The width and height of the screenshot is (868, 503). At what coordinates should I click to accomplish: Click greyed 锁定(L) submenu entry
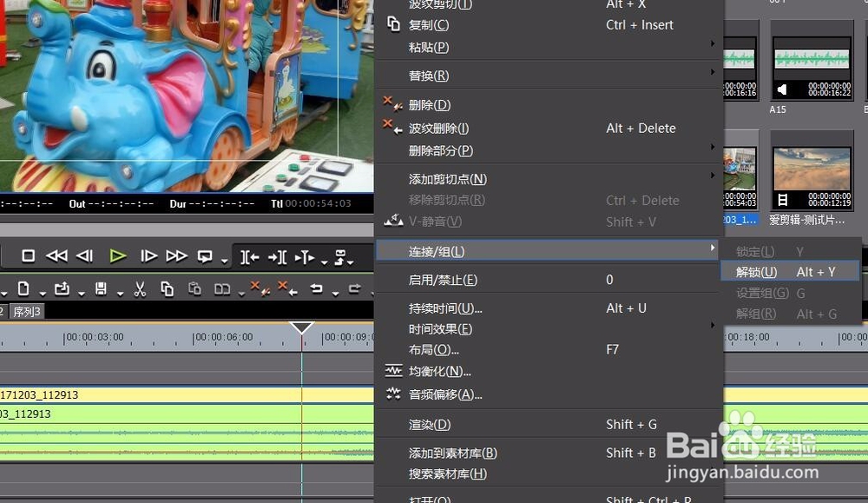tap(791, 252)
